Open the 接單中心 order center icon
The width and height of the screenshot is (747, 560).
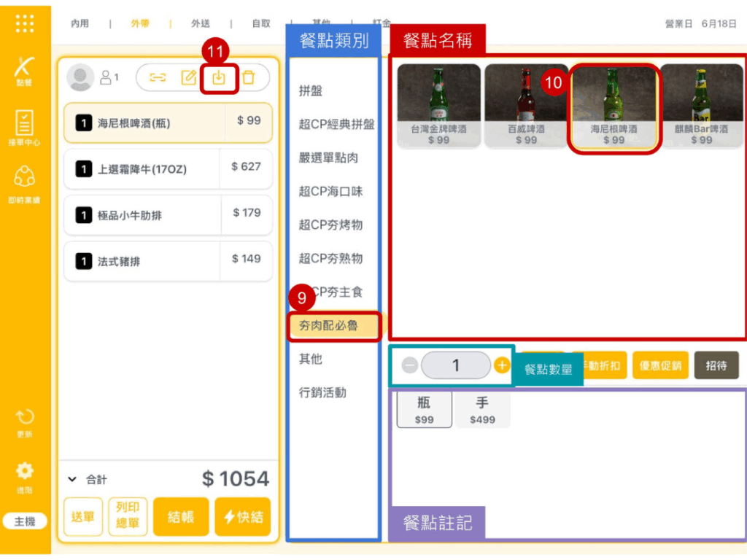tap(25, 128)
